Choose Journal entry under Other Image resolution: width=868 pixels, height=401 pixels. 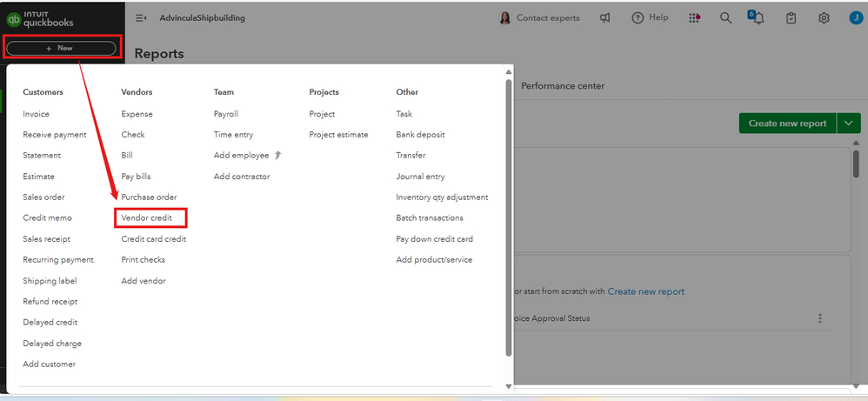(x=420, y=177)
